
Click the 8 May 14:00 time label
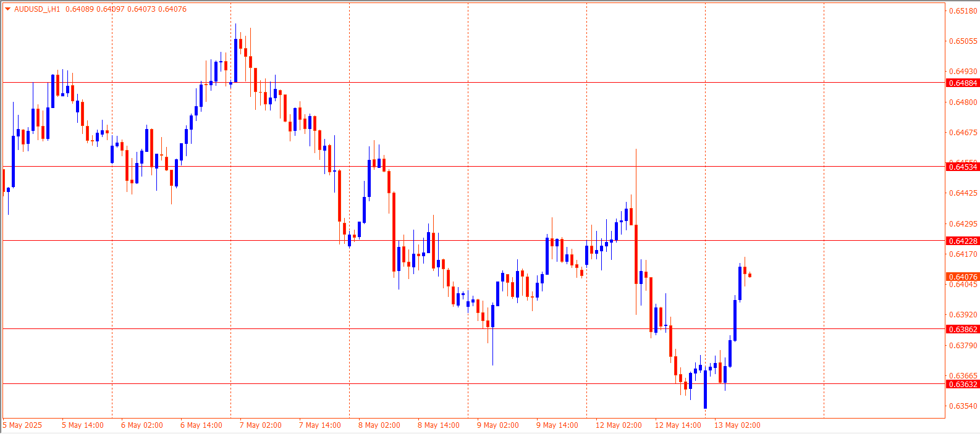click(x=439, y=425)
